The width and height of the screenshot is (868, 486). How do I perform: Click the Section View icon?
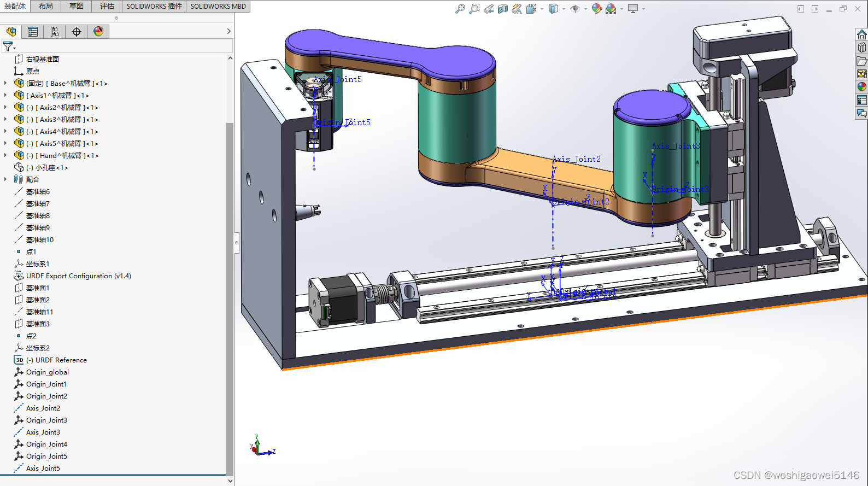pyautogui.click(x=503, y=9)
